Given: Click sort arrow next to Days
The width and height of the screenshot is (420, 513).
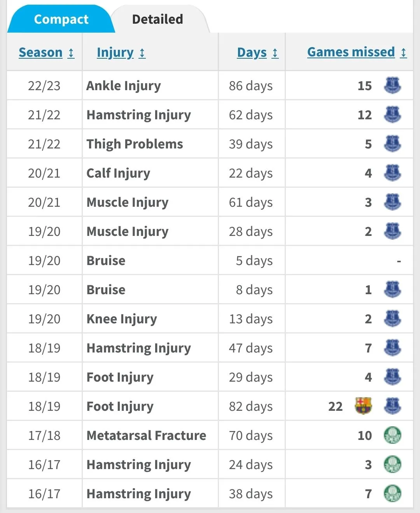Looking at the screenshot, I should (275, 53).
